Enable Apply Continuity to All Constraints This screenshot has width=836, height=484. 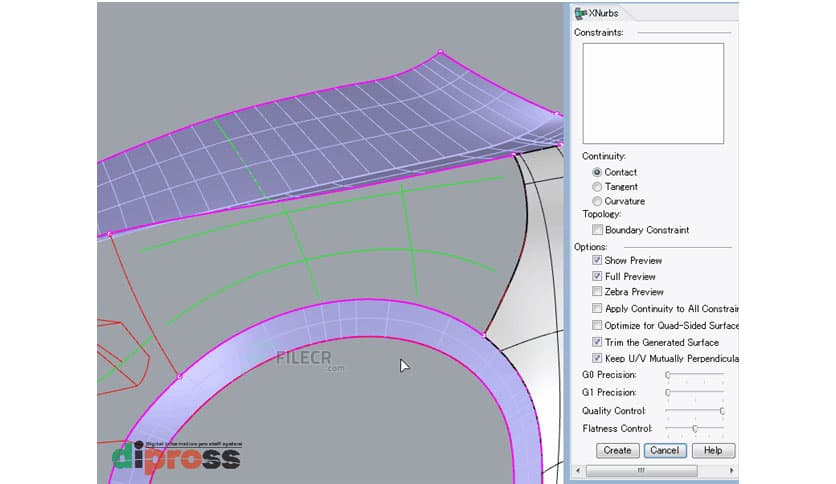click(x=597, y=308)
